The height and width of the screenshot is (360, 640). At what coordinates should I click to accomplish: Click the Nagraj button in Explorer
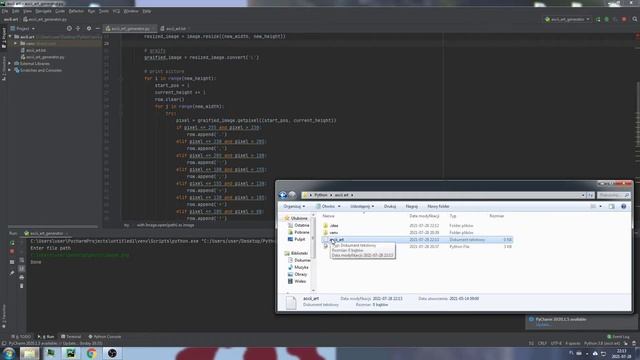411,207
